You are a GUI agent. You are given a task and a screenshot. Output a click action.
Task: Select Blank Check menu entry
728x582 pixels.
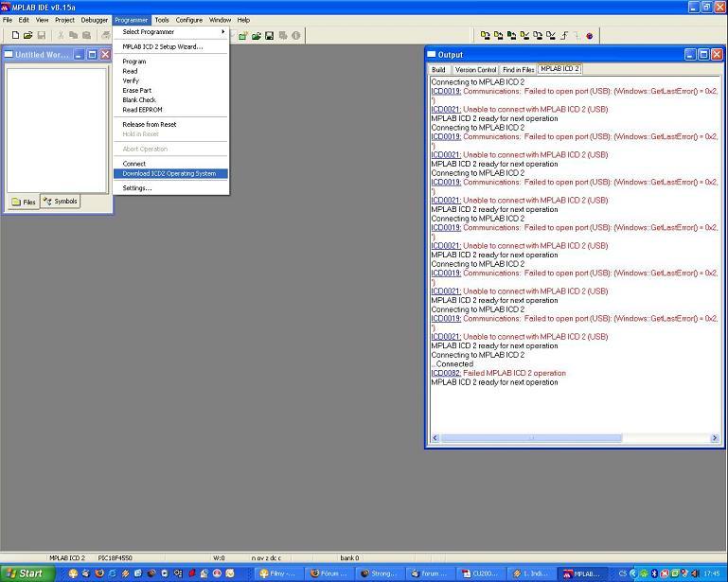tap(170, 99)
